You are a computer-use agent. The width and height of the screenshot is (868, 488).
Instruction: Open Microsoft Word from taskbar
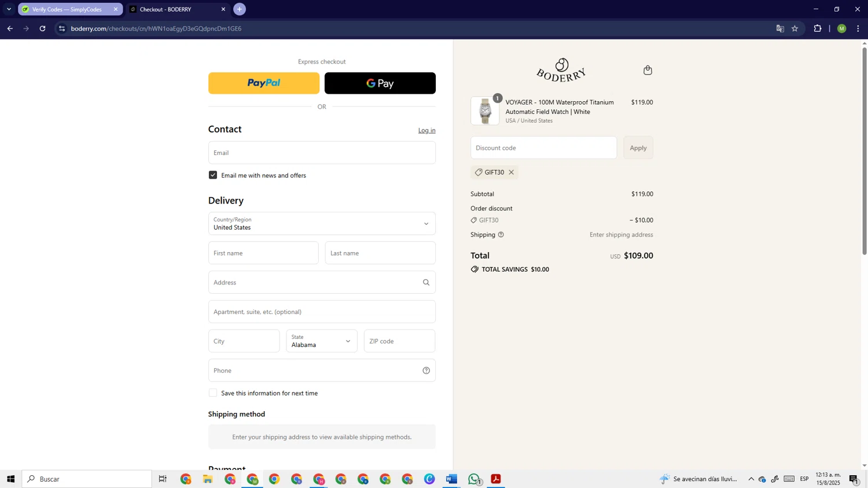(x=451, y=479)
